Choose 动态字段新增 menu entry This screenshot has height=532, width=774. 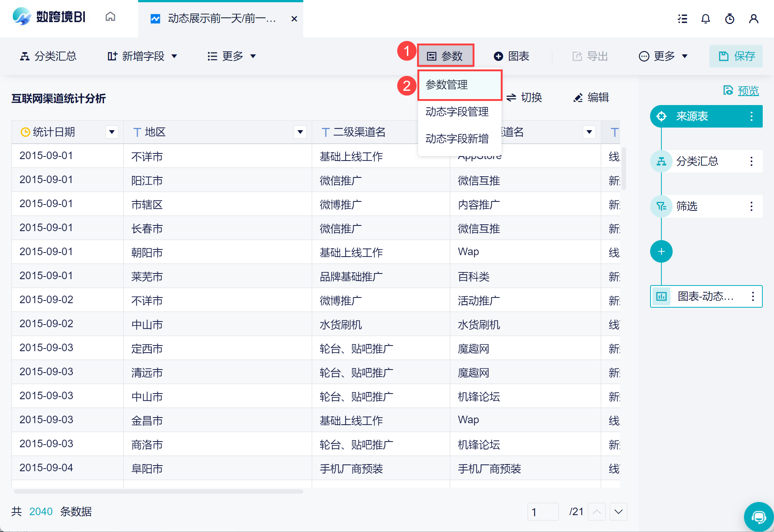click(457, 139)
